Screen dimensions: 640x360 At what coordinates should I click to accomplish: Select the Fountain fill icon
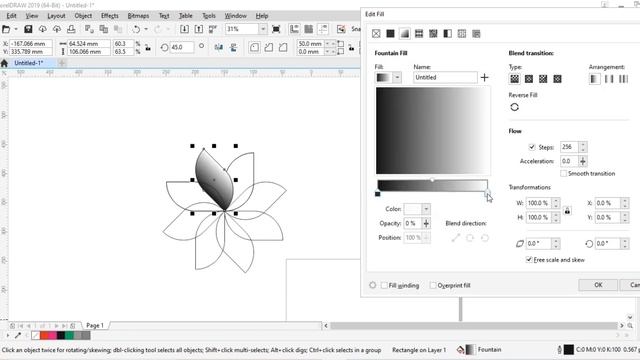pos(404,33)
